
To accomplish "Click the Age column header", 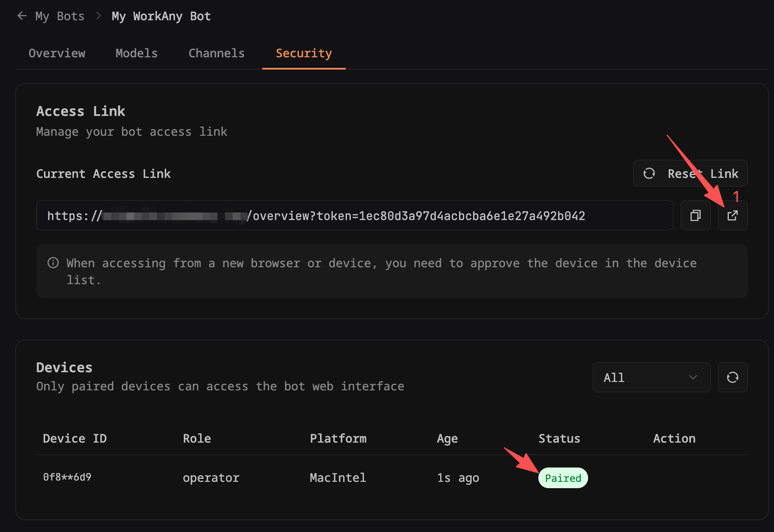I will (x=447, y=438).
